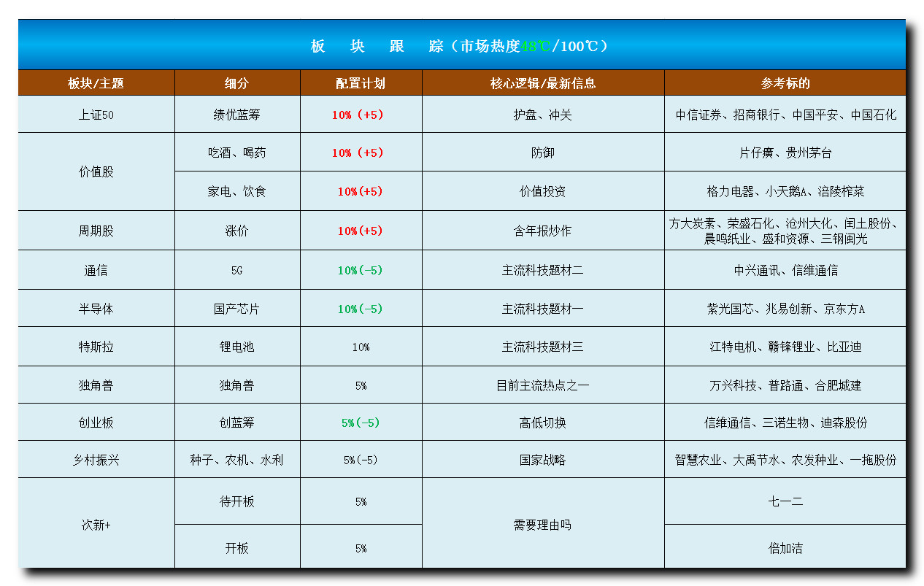Click the 江特电机、赣锋锂业、比亚迪 cell
924x586 pixels.
coord(785,347)
